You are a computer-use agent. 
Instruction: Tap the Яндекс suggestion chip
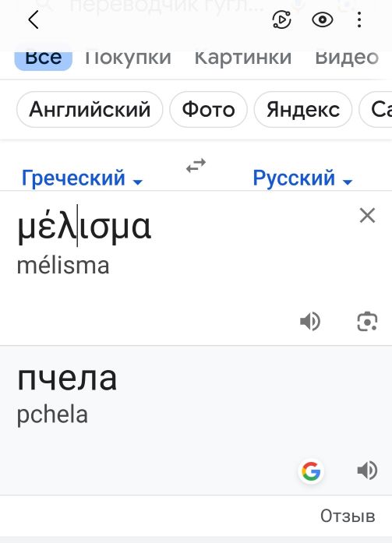303,109
